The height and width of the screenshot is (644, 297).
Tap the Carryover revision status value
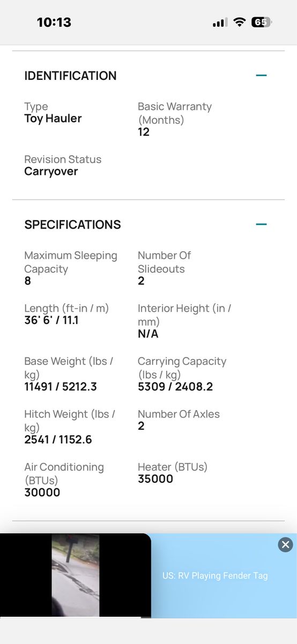(51, 172)
